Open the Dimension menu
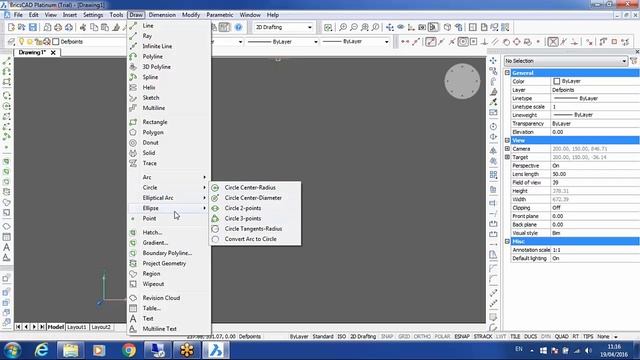This screenshot has width=640, height=360. click(x=162, y=15)
